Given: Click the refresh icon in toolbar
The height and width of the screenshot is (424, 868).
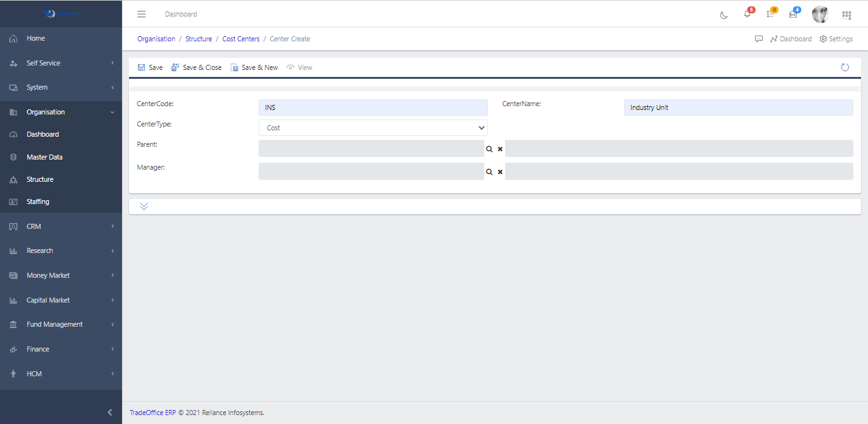Looking at the screenshot, I should (x=844, y=67).
